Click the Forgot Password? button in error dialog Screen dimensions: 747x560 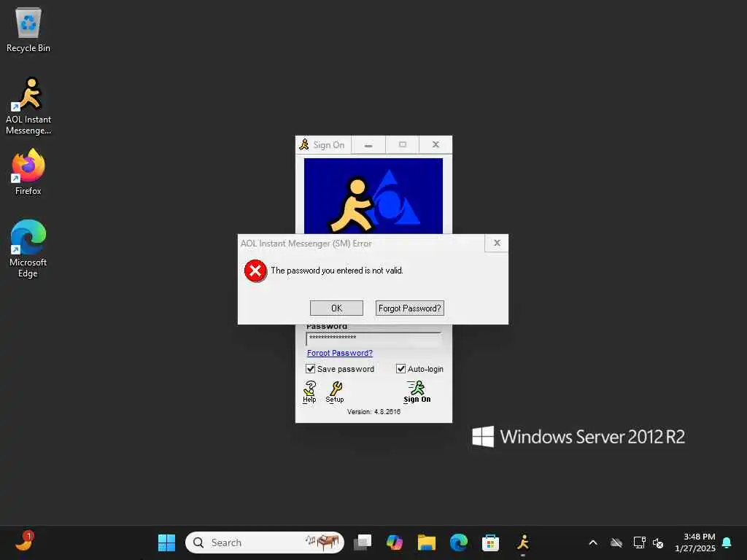[410, 308]
